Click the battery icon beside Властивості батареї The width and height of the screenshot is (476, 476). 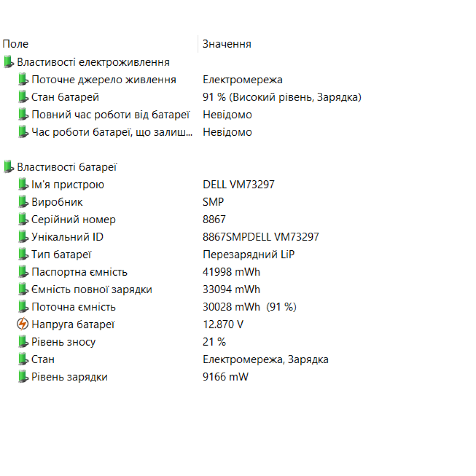pyautogui.click(x=8, y=167)
